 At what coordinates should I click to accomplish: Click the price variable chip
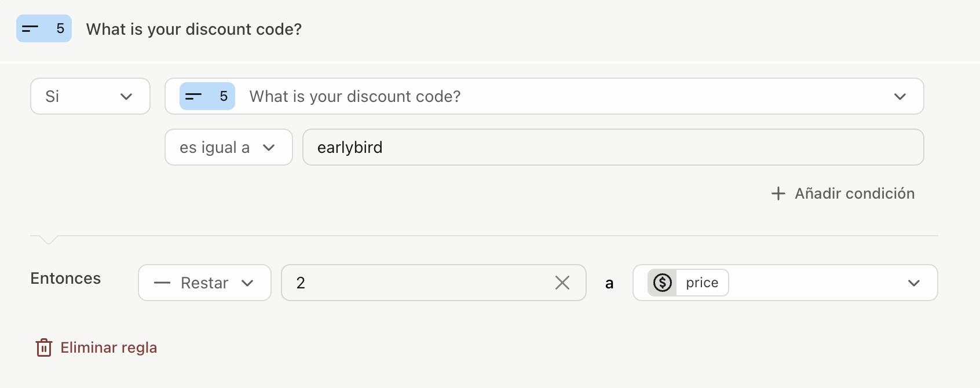pos(701,283)
